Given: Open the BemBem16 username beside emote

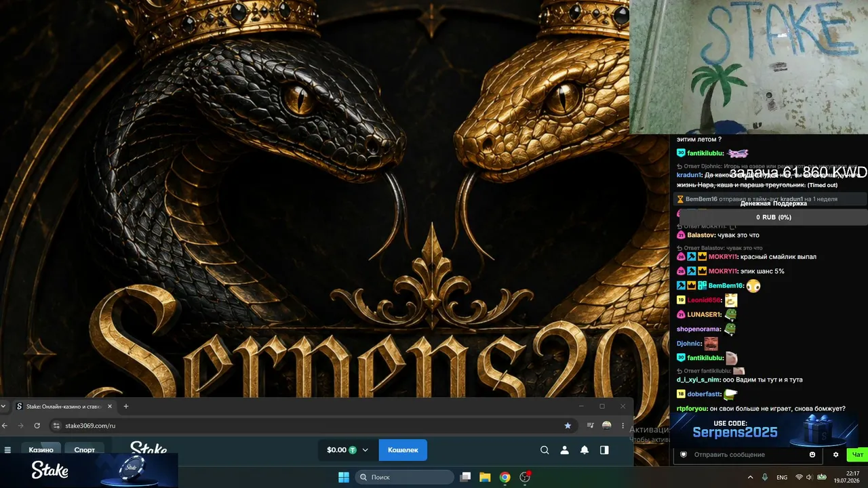Looking at the screenshot, I should click(725, 286).
